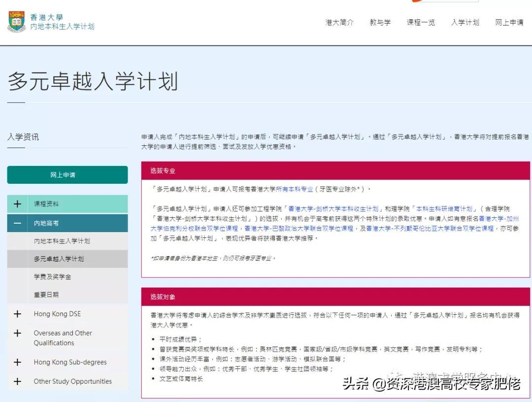The width and height of the screenshot is (532, 402).
Task: Click the 选拔专业 section header
Action: pos(335,170)
